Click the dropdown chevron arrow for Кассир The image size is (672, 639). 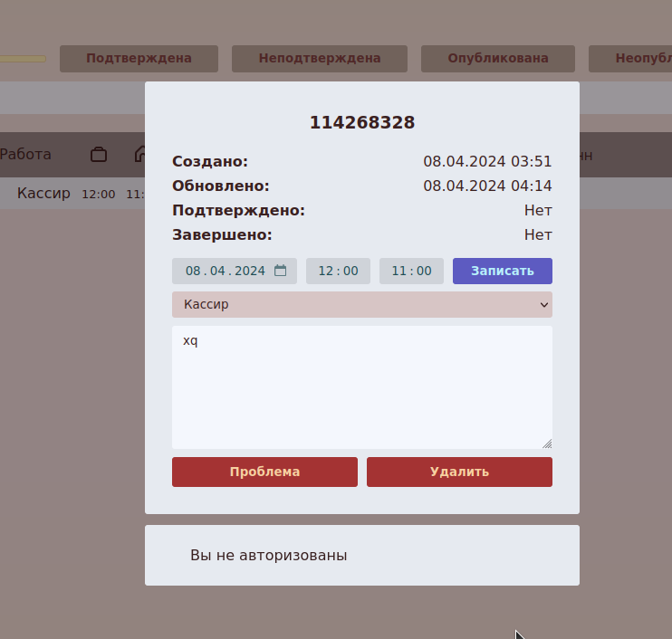[x=543, y=305]
